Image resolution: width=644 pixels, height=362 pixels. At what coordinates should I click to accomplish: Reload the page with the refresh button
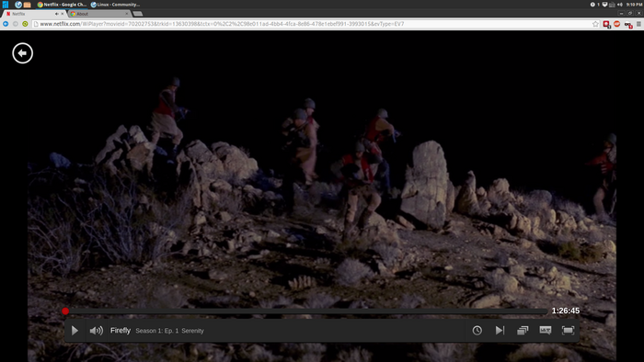point(25,24)
